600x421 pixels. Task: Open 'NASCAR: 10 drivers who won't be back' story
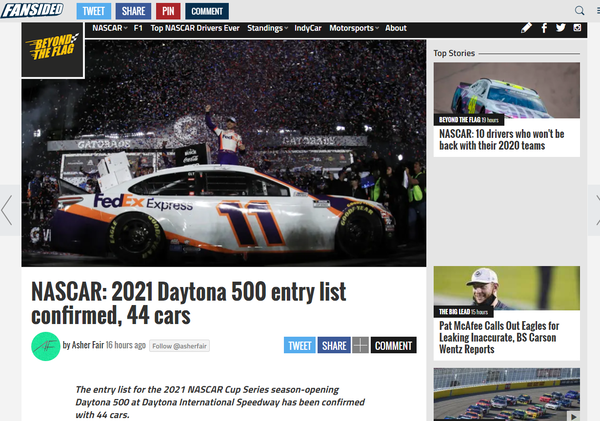pyautogui.click(x=502, y=140)
